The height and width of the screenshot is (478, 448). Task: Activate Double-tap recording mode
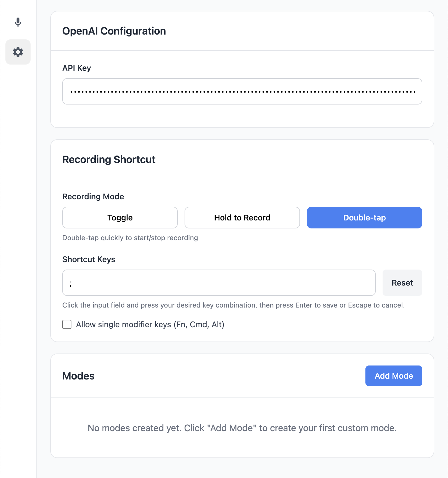point(364,217)
